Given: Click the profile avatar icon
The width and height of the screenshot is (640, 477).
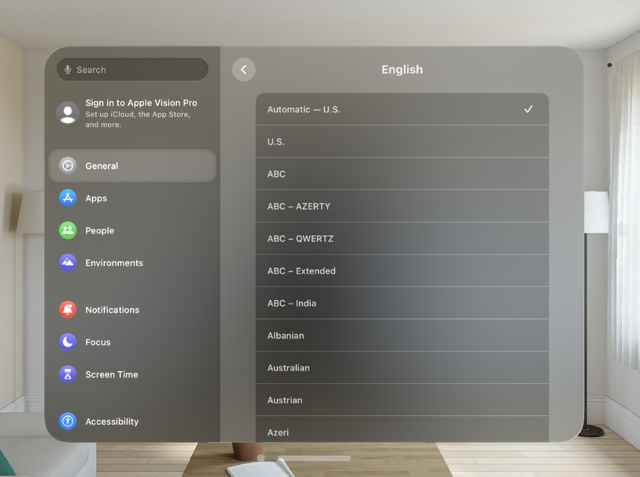Looking at the screenshot, I should pyautogui.click(x=67, y=113).
